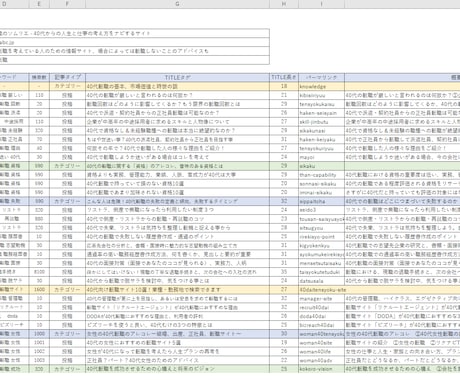The image size is (460, 380).
Task: Click the 'situsgyou' permalink cell
Action: click(322, 228)
